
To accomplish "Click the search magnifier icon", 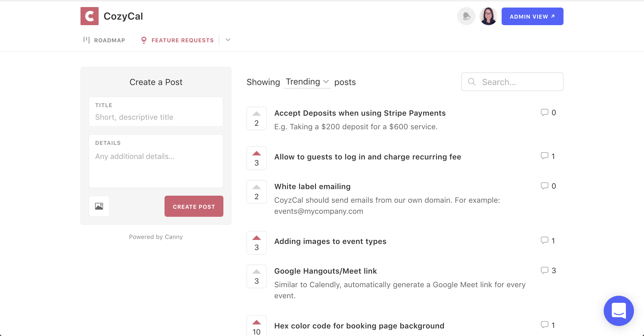I will (x=472, y=82).
